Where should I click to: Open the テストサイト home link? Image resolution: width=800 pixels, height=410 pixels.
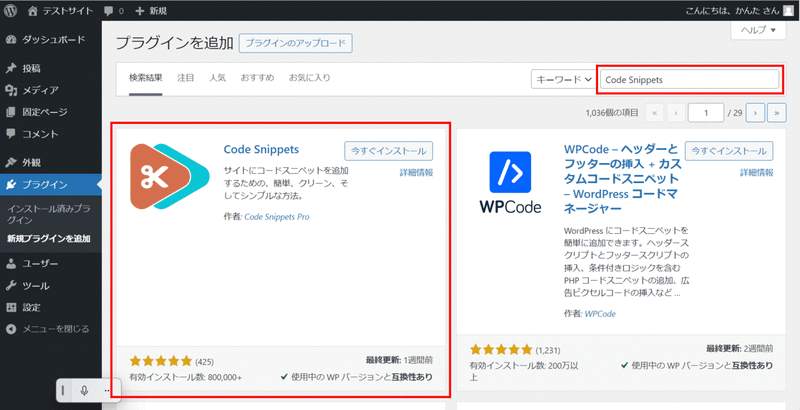[x=61, y=11]
